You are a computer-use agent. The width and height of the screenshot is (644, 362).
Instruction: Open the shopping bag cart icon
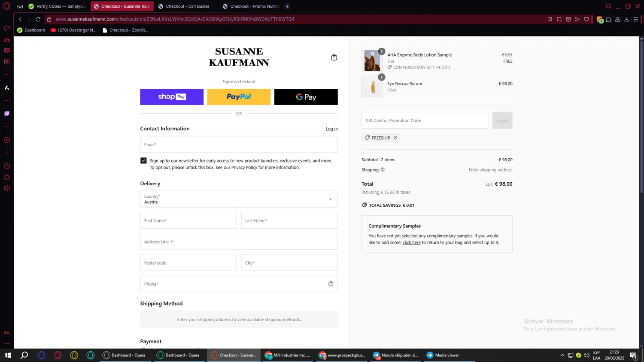coord(334,57)
